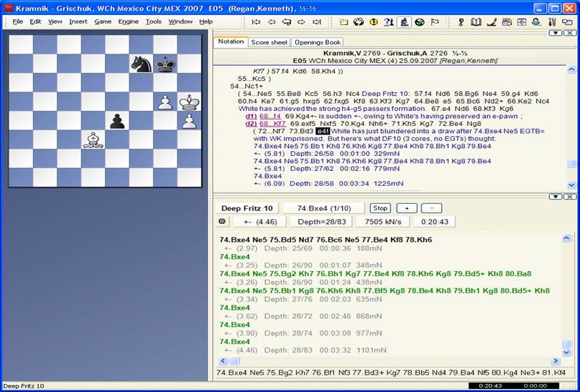Open the Engine menu
Screen dimensions: 580x392
[129, 21]
